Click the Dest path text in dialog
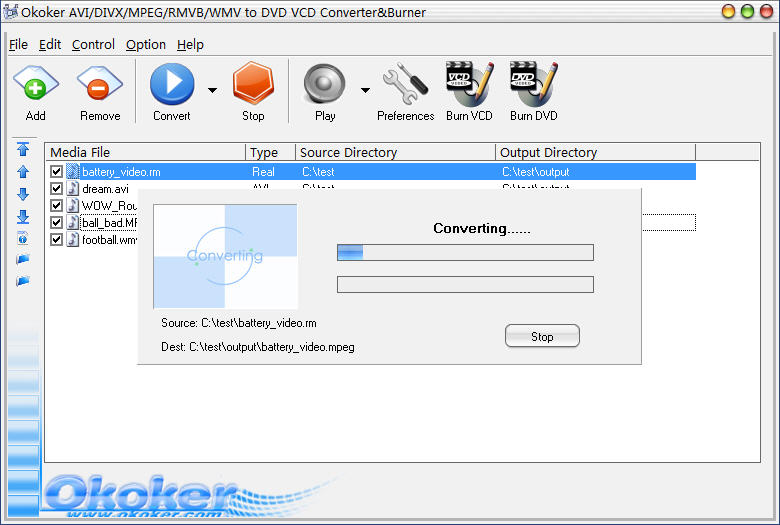780x525 pixels. tap(258, 347)
